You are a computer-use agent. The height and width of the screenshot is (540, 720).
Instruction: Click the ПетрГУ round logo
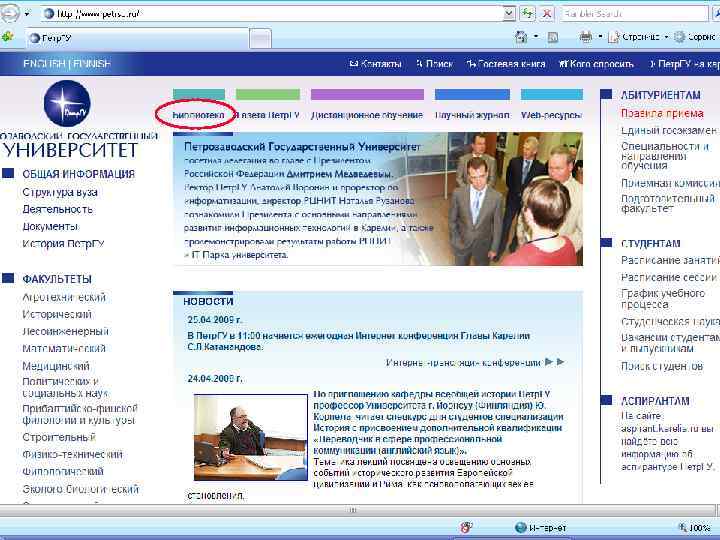tap(67, 103)
